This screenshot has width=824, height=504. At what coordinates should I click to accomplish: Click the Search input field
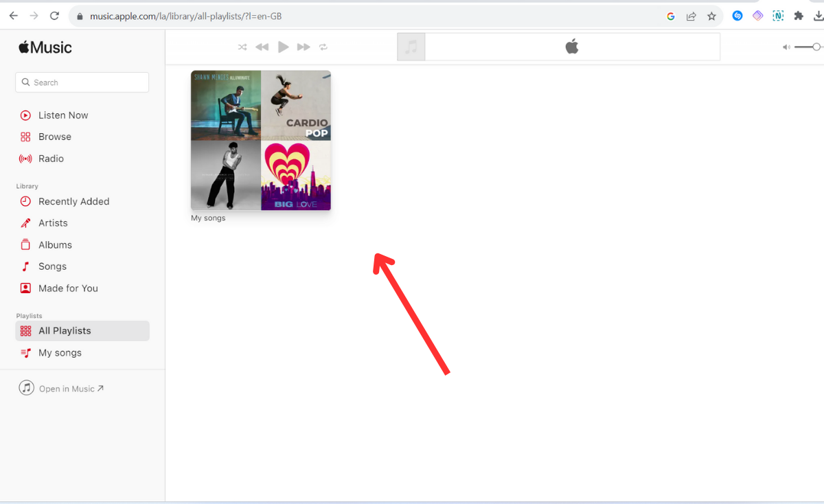82,82
